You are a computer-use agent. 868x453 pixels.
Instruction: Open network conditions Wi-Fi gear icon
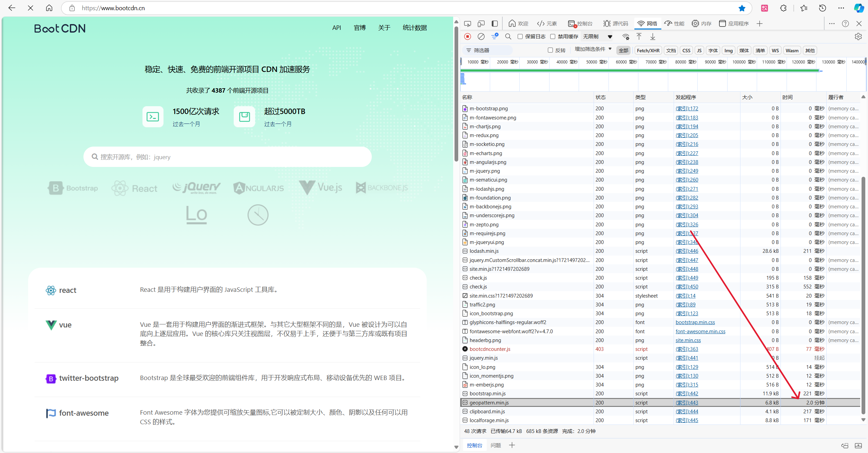626,37
